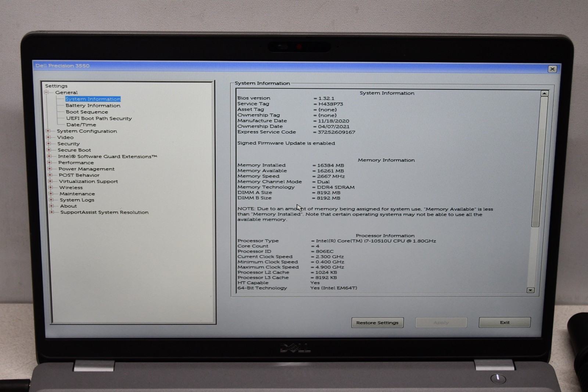Select SupportAssist System Resolution label
Screen dimensions: 588x392
(x=104, y=212)
